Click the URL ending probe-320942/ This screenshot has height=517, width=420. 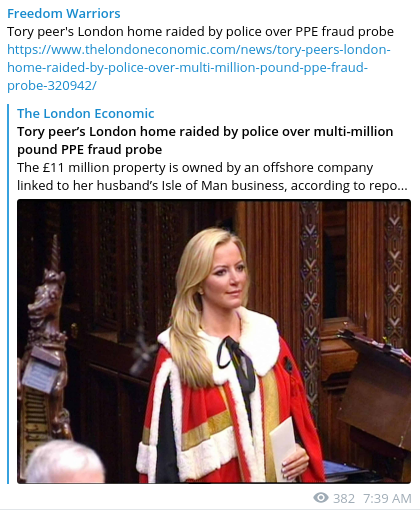(52, 86)
